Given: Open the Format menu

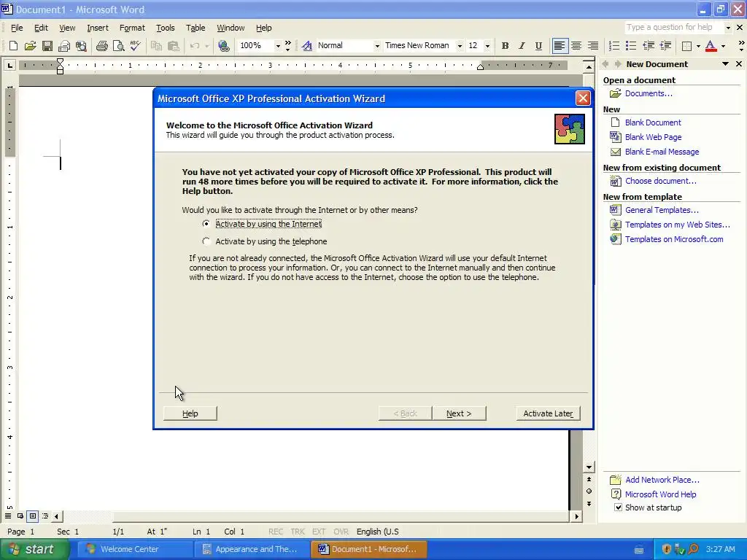Looking at the screenshot, I should point(132,28).
